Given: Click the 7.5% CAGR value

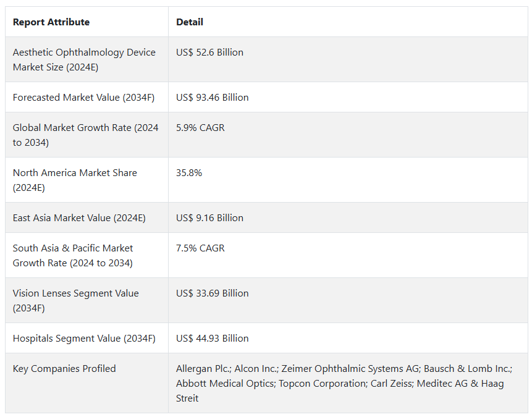Looking at the screenshot, I should click(x=200, y=248).
